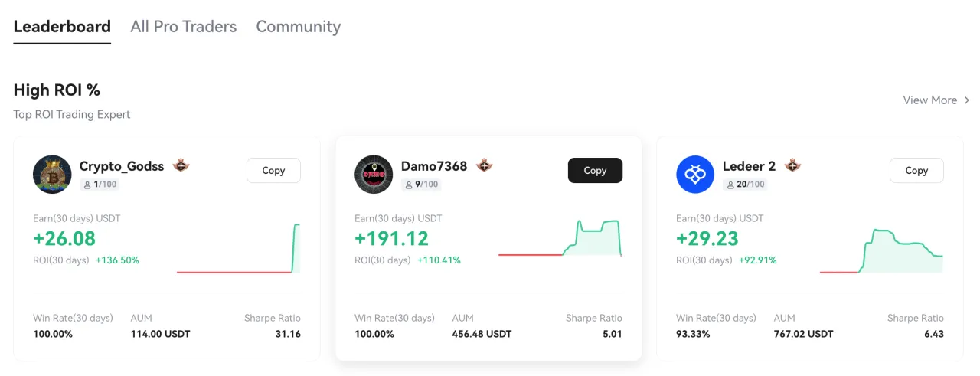The width and height of the screenshot is (980, 376).
Task: Click Damo7368 username link
Action: click(x=433, y=165)
